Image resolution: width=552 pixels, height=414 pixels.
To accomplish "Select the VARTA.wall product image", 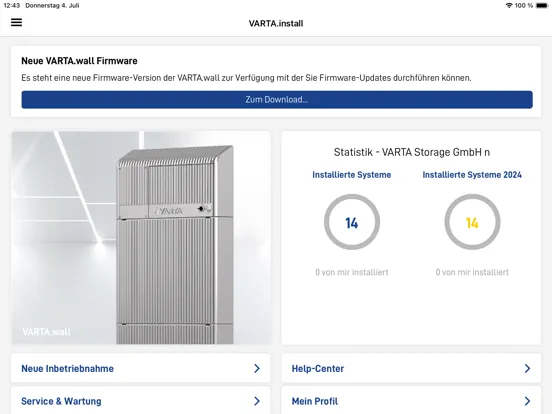I will coord(141,238).
